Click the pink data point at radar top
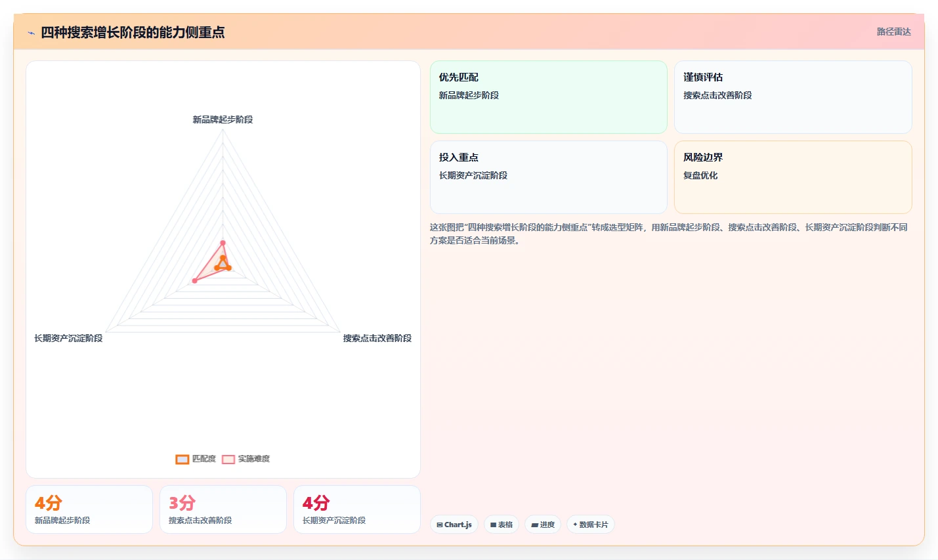 (x=223, y=243)
